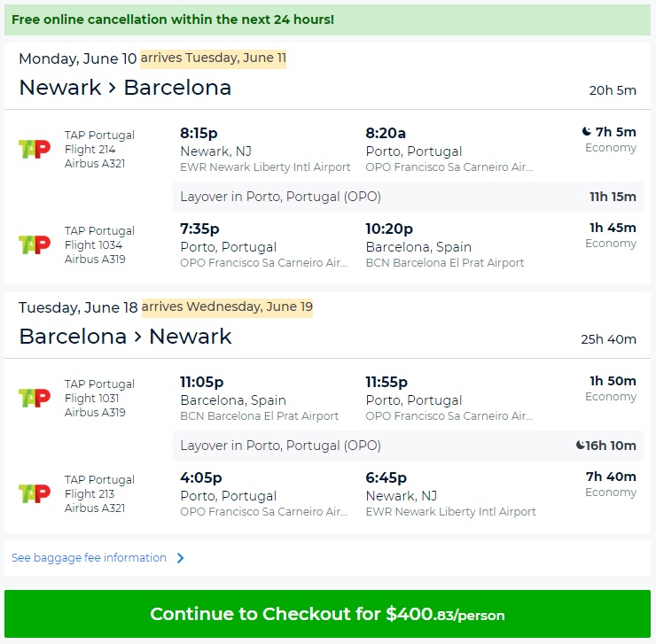Click the 11h 15m Porto layover row
This screenshot has width=656, height=644.
point(408,197)
